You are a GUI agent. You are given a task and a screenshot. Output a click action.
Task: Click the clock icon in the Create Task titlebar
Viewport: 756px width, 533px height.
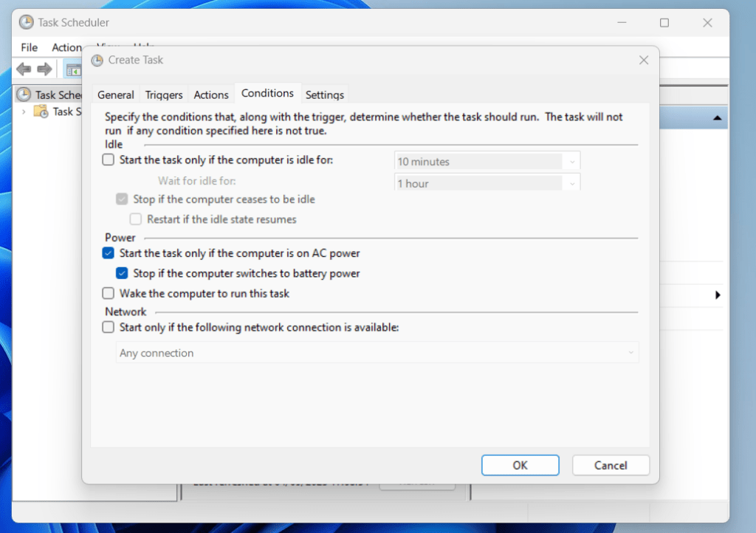[x=97, y=60]
